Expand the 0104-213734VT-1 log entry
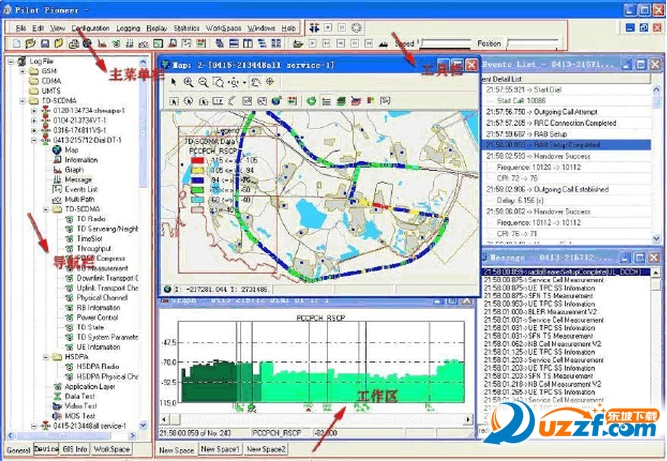The image size is (667, 461). tap(34, 121)
